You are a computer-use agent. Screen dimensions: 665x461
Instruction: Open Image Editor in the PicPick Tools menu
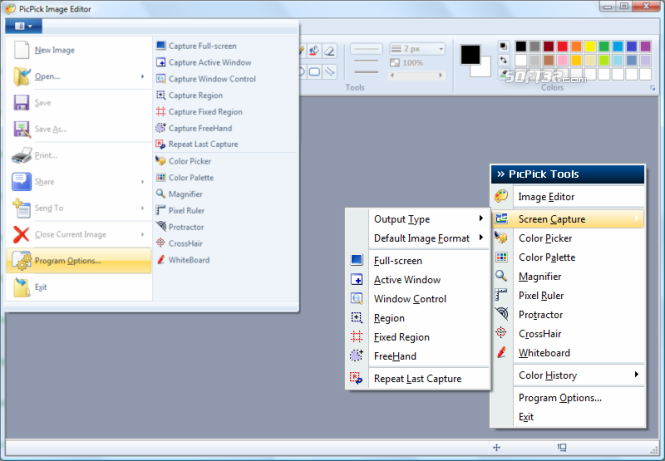coord(568,197)
